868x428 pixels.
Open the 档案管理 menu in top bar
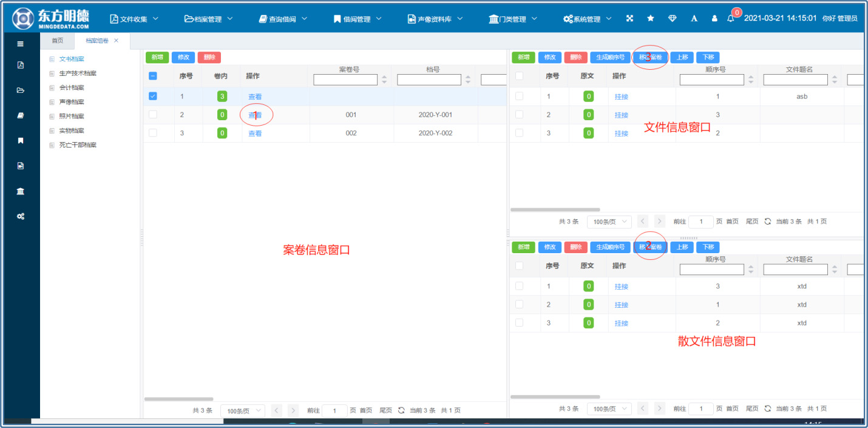(209, 19)
